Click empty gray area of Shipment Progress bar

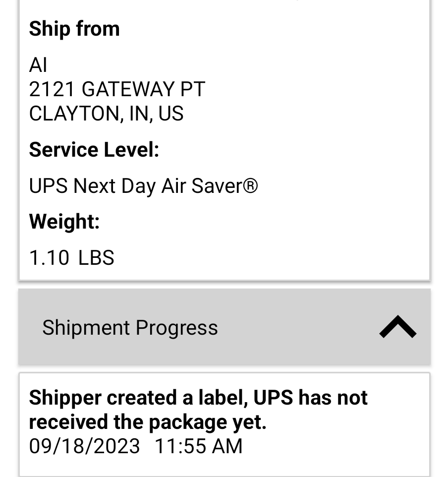297,328
